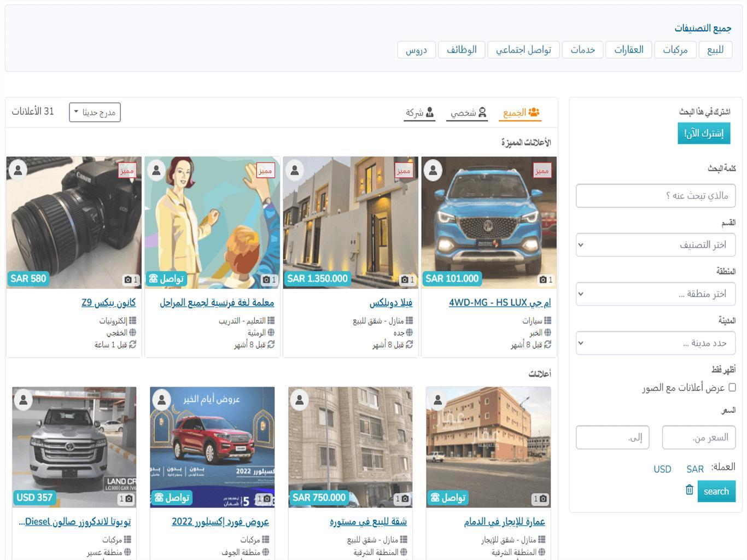This screenshot has height=560, width=747.
Task: Click photo count icon on MG car ad
Action: [546, 279]
